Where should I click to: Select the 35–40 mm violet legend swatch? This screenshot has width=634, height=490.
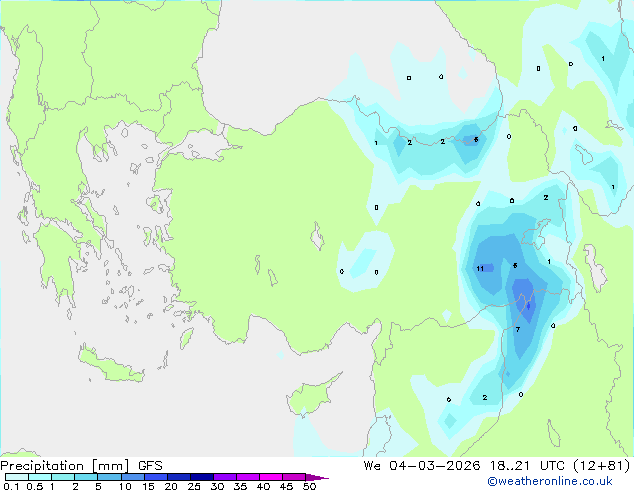(248, 477)
